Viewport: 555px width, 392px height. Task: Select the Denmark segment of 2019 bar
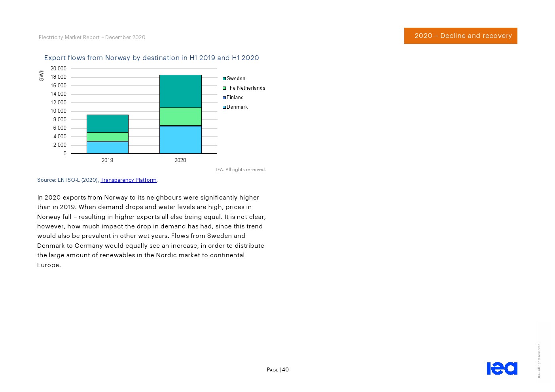pos(107,148)
